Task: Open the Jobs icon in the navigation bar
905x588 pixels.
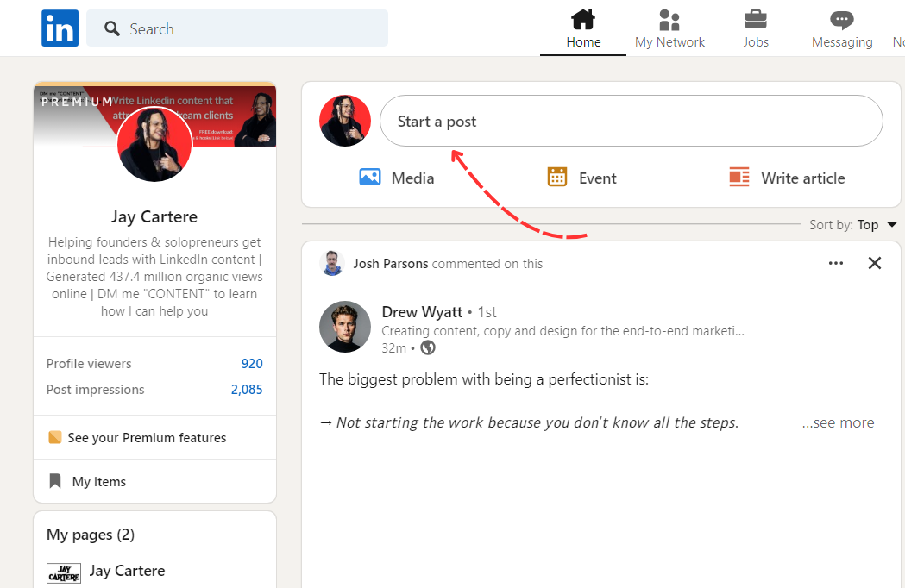Action: click(x=756, y=17)
